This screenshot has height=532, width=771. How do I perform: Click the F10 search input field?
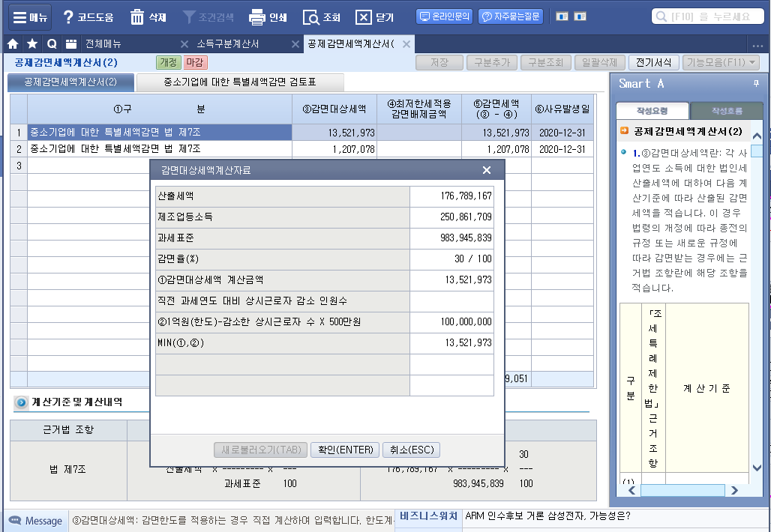click(707, 16)
